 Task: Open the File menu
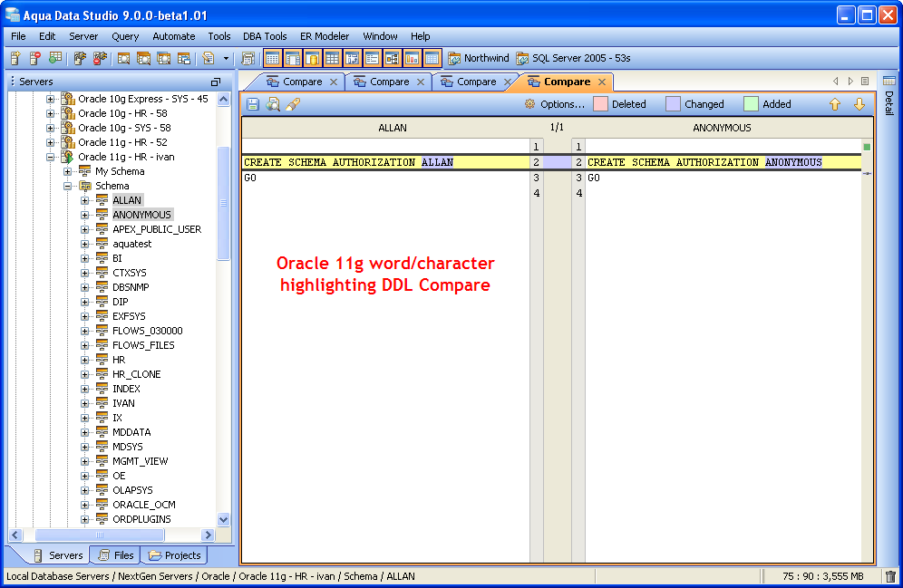pyautogui.click(x=18, y=36)
